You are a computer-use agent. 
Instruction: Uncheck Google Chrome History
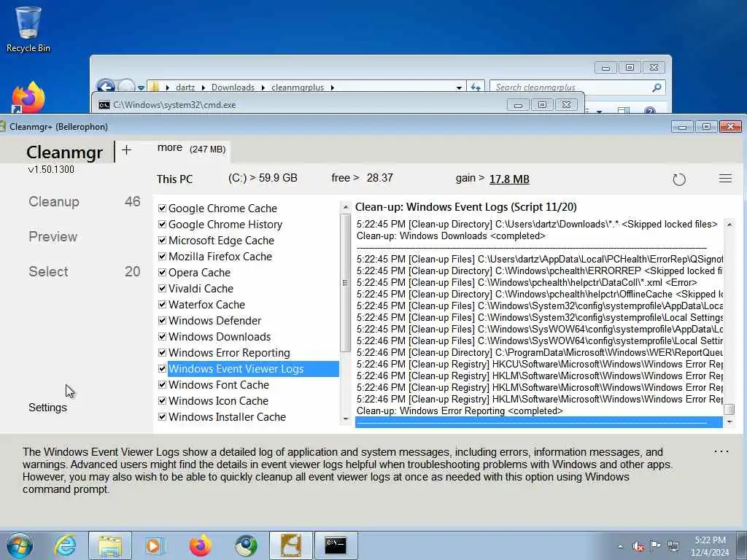click(x=162, y=225)
